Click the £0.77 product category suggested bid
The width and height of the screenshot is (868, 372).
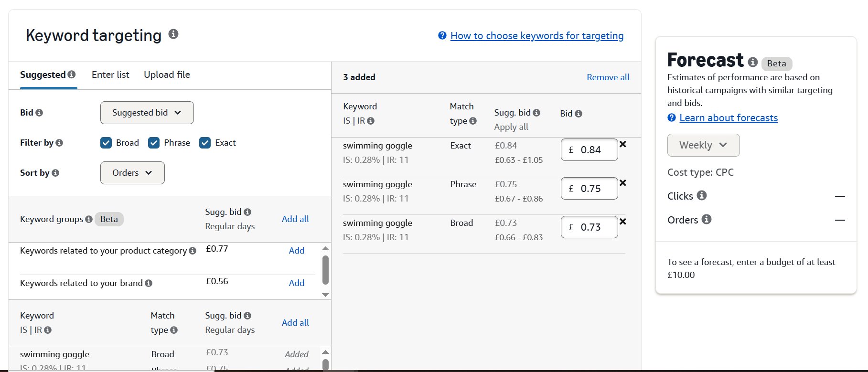pos(217,249)
